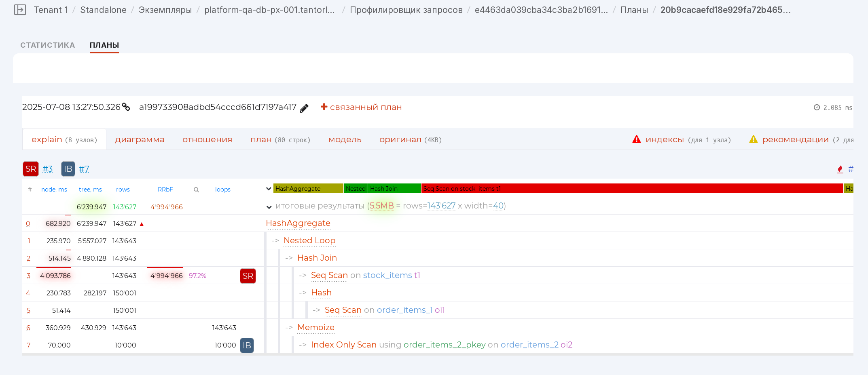Screen dimensions: 868x375
Task: Click the red flame hotspot icon
Action: pos(840,169)
